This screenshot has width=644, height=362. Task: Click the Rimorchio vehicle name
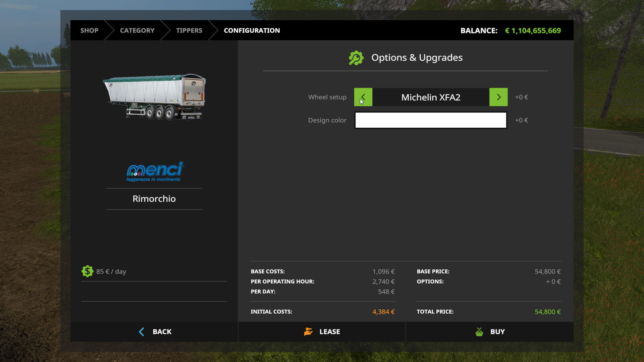(154, 199)
